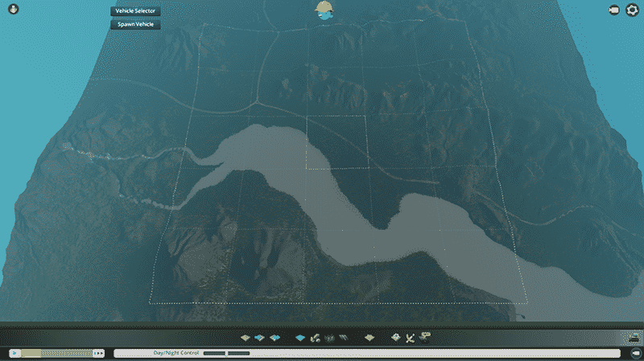This screenshot has height=361, width=644.
Task: Toggle the free camera mode icon
Action: [614, 10]
